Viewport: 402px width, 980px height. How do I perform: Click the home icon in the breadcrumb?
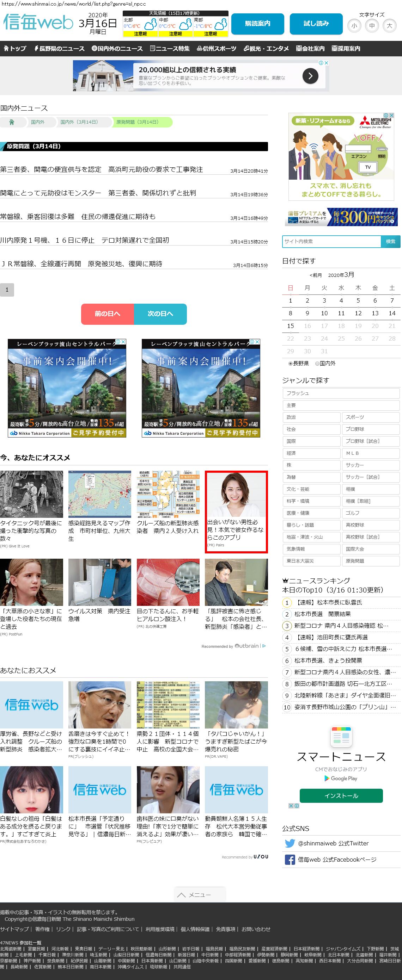(x=12, y=122)
